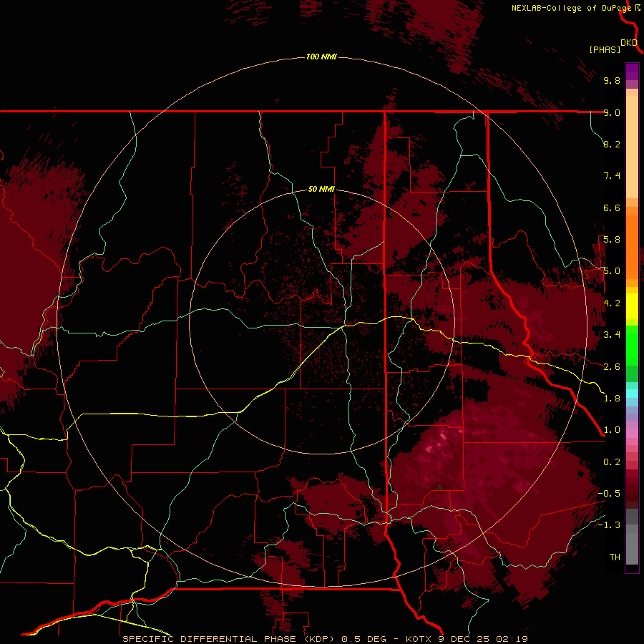Click the -0.5 value on color scale
The image size is (644, 644).
tap(609, 494)
